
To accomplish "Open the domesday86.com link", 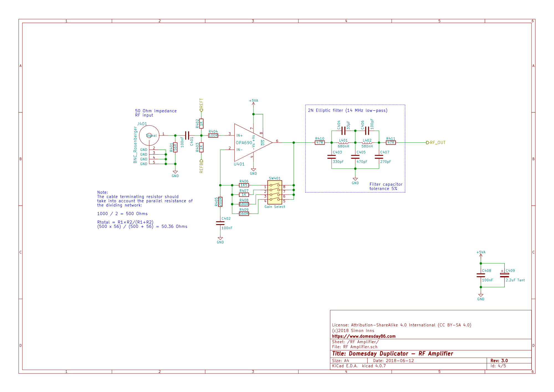I will (x=363, y=336).
